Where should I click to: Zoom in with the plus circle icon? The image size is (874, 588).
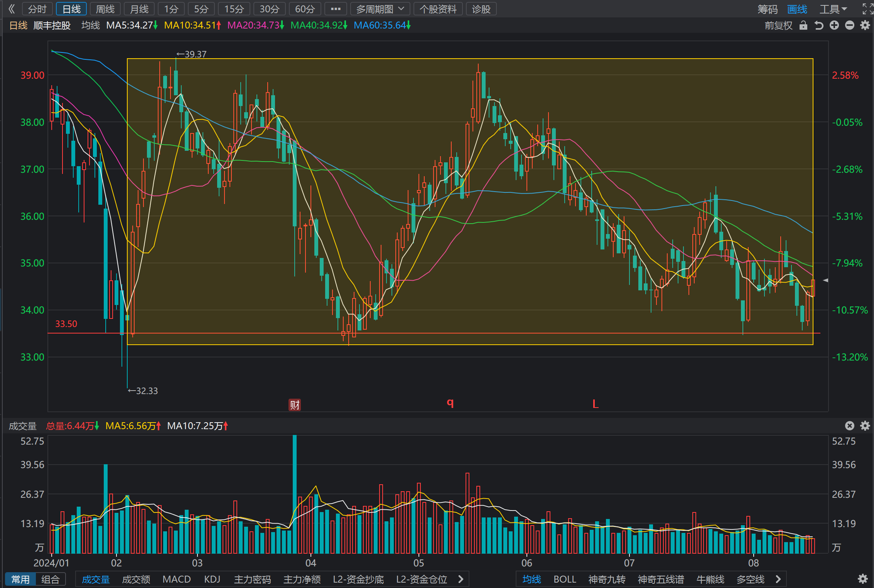point(834,25)
